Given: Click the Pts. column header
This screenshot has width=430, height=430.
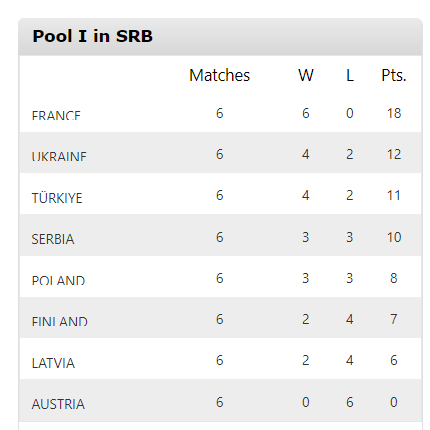Looking at the screenshot, I should click(x=394, y=75).
